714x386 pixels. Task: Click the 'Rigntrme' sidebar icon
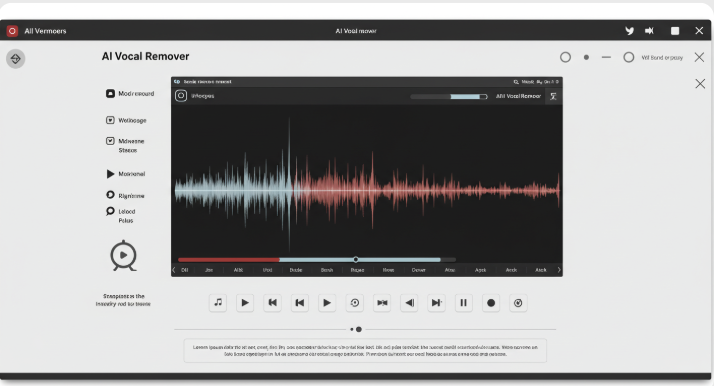(x=110, y=195)
